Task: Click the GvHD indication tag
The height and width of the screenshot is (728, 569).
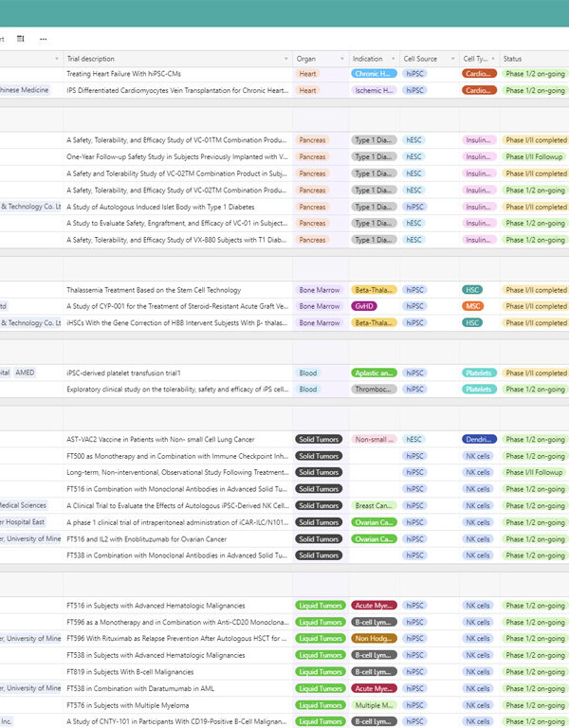Action: (364, 306)
